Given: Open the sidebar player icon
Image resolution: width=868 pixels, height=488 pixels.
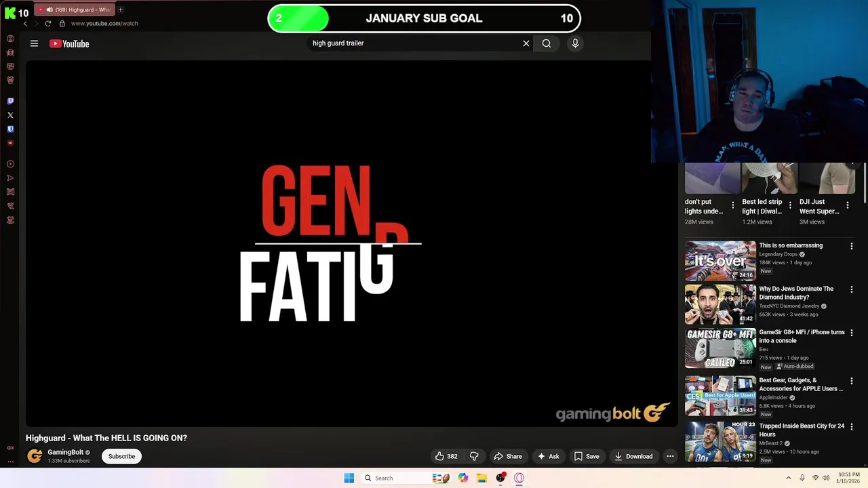Looking at the screenshot, I should point(10,164).
